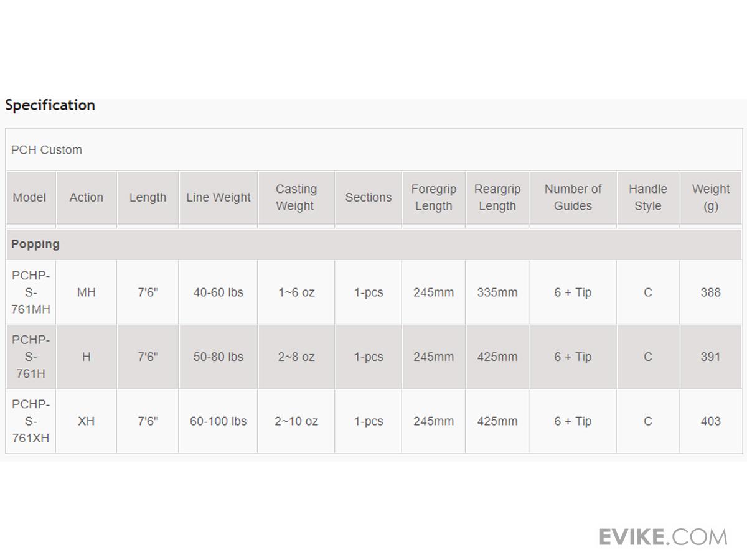This screenshot has height=560, width=747.
Task: Select the PCH Custom table title row
Action: (x=47, y=150)
